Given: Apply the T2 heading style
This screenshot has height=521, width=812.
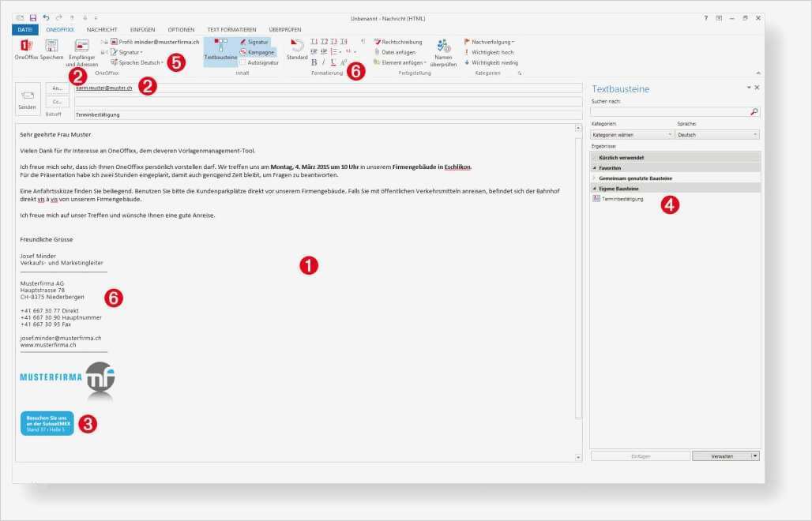Looking at the screenshot, I should (324, 41).
